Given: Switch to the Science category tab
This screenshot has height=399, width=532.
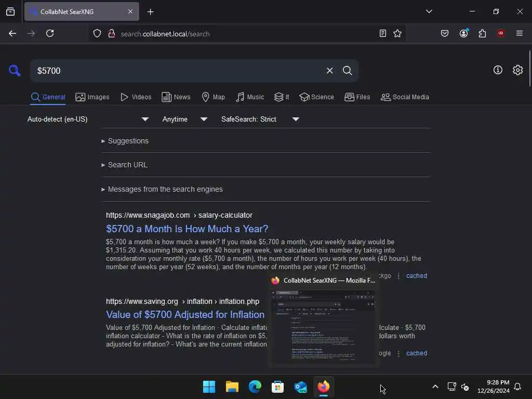Looking at the screenshot, I should click(x=316, y=97).
